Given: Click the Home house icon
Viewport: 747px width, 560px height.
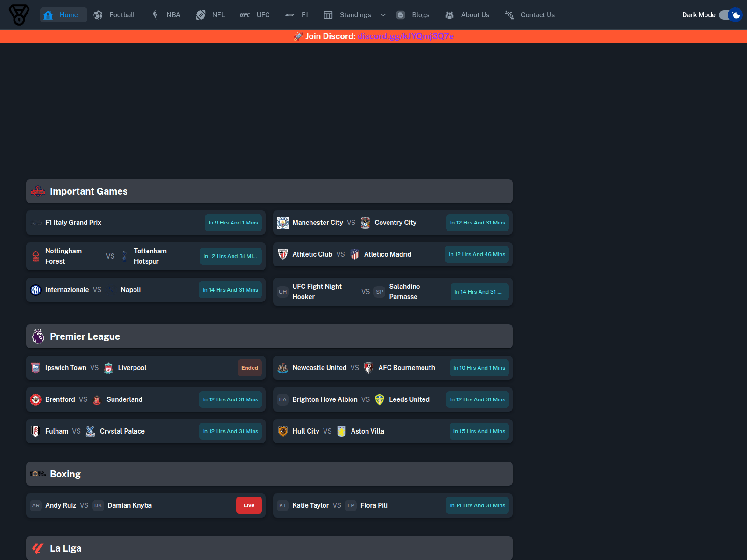Looking at the screenshot, I should tap(48, 15).
